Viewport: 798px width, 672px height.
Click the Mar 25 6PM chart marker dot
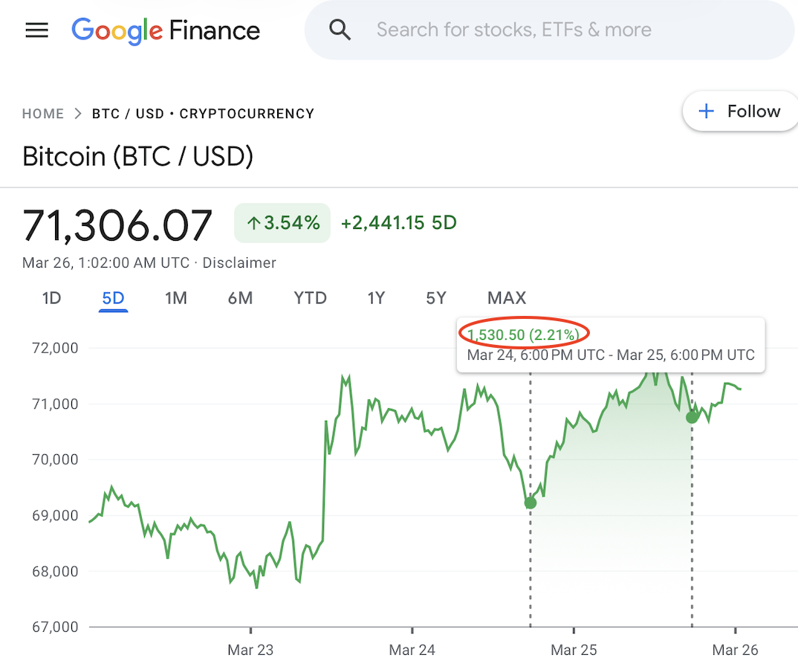(x=692, y=417)
